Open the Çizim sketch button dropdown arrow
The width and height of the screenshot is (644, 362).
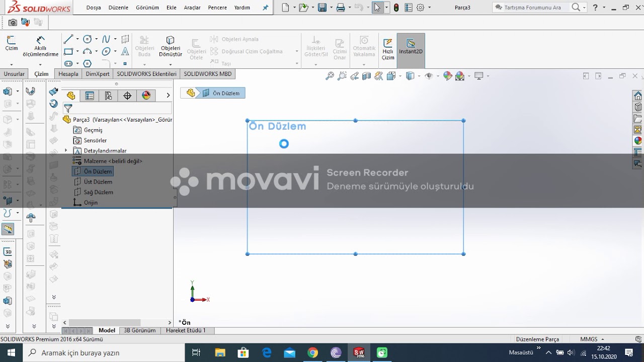point(11,64)
